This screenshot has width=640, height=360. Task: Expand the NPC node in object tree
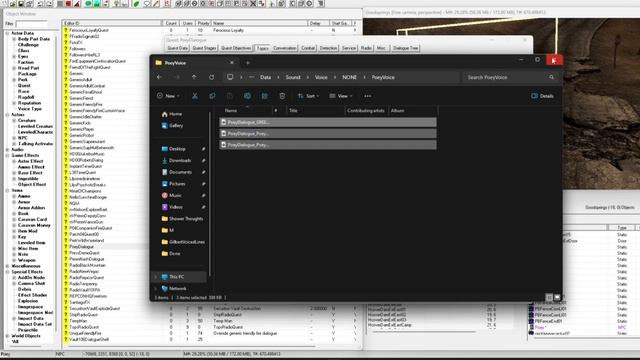(14, 138)
